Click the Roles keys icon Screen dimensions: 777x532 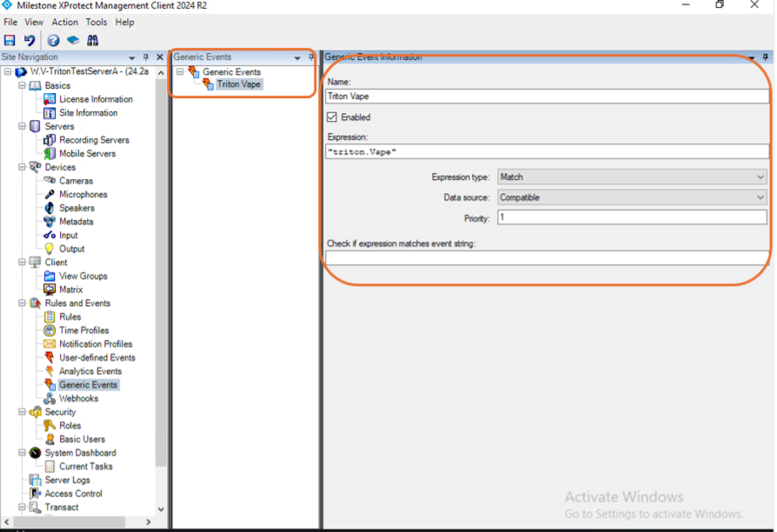coord(50,425)
